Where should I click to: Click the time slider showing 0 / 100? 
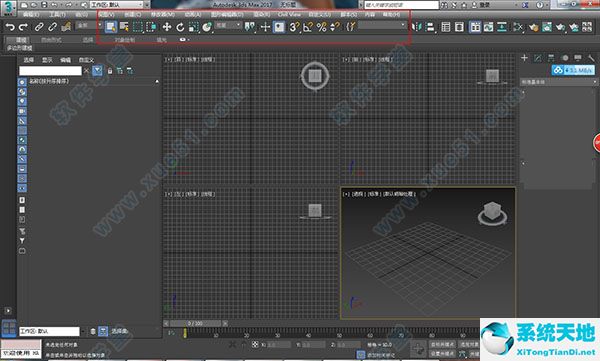click(195, 323)
